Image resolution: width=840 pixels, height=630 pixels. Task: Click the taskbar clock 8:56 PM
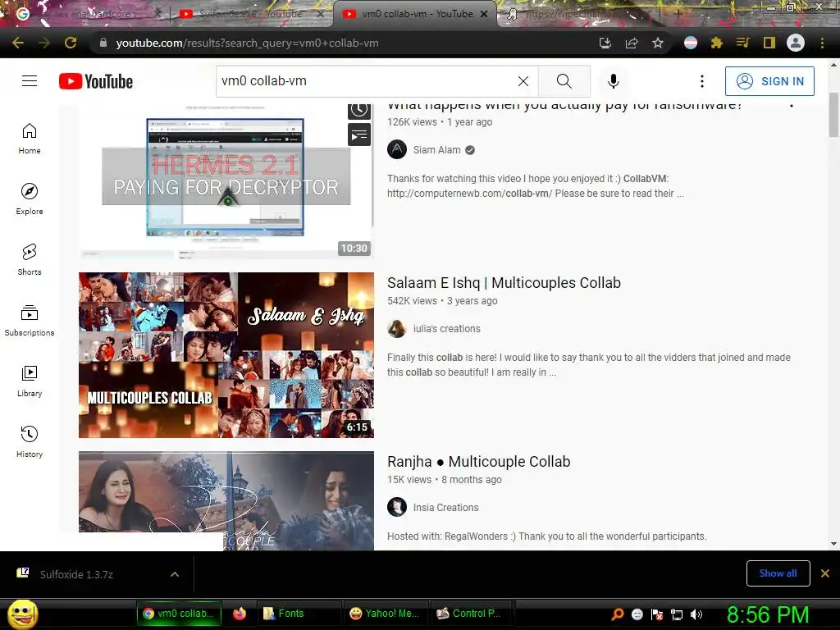(x=768, y=614)
